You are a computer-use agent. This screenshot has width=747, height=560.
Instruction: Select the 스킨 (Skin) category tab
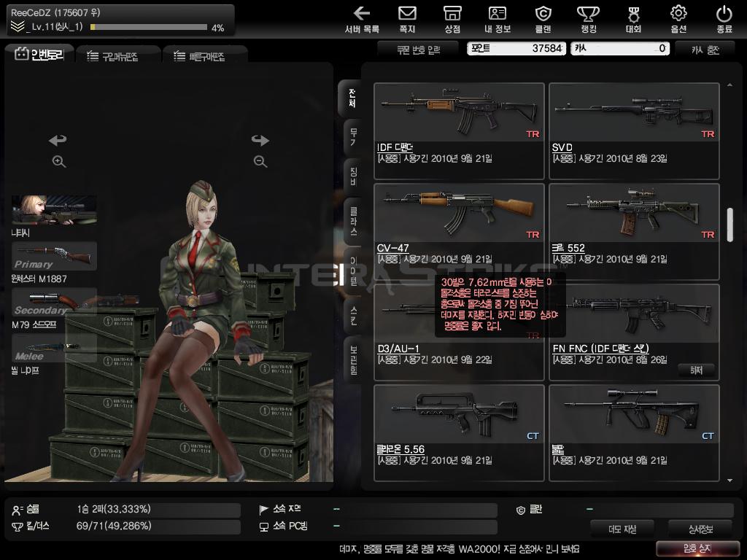(x=352, y=315)
